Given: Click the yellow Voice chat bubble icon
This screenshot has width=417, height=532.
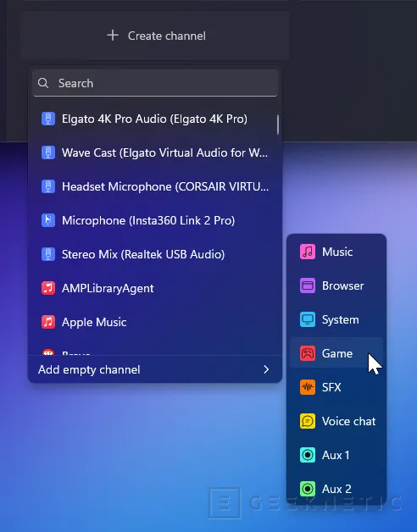Looking at the screenshot, I should 308,421.
